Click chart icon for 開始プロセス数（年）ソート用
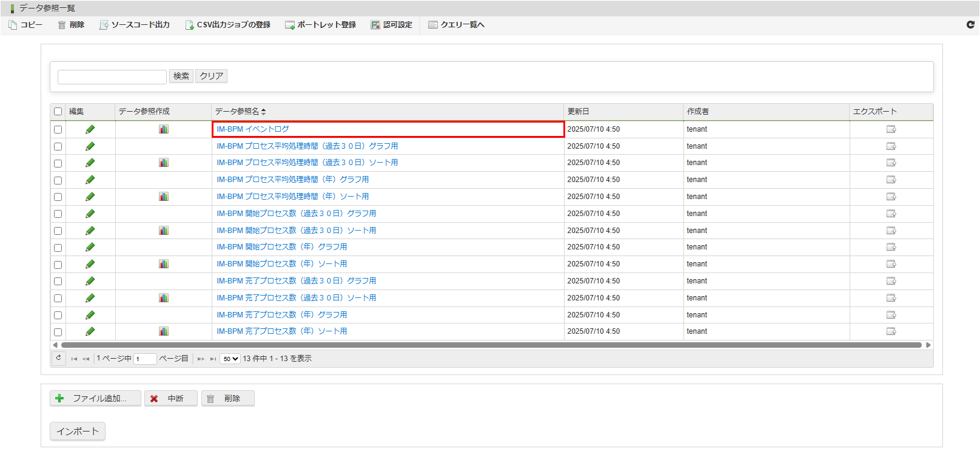Image resolution: width=980 pixels, height=457 pixels. coord(164,264)
